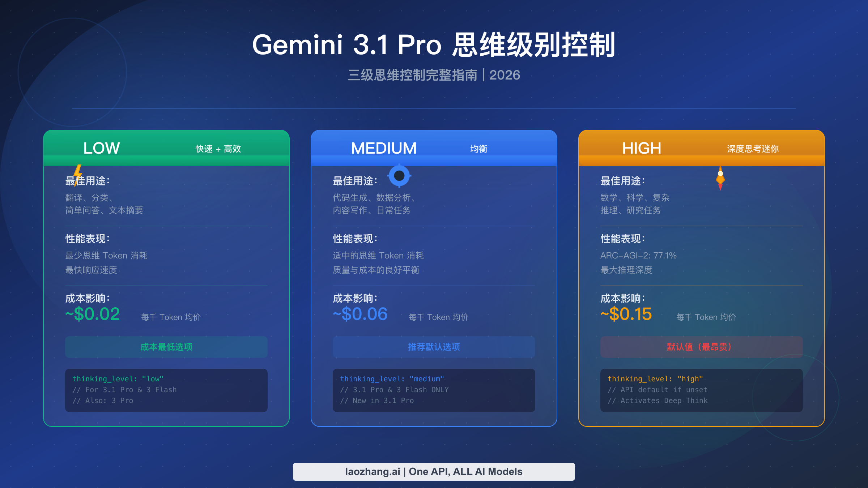The height and width of the screenshot is (488, 868).
Task: Click the ~$0.02 price in LOW card
Action: click(x=93, y=314)
